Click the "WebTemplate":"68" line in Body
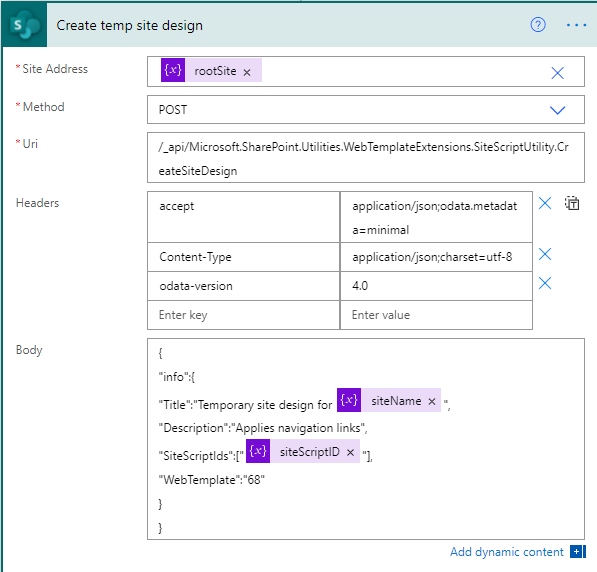597x572 pixels. click(212, 480)
